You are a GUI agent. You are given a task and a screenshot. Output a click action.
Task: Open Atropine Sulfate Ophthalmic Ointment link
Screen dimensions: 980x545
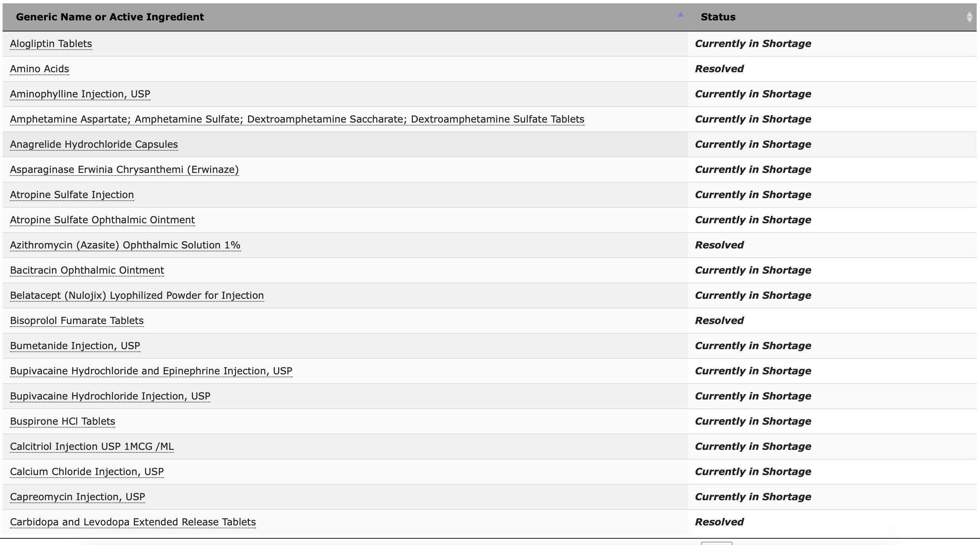tap(102, 220)
